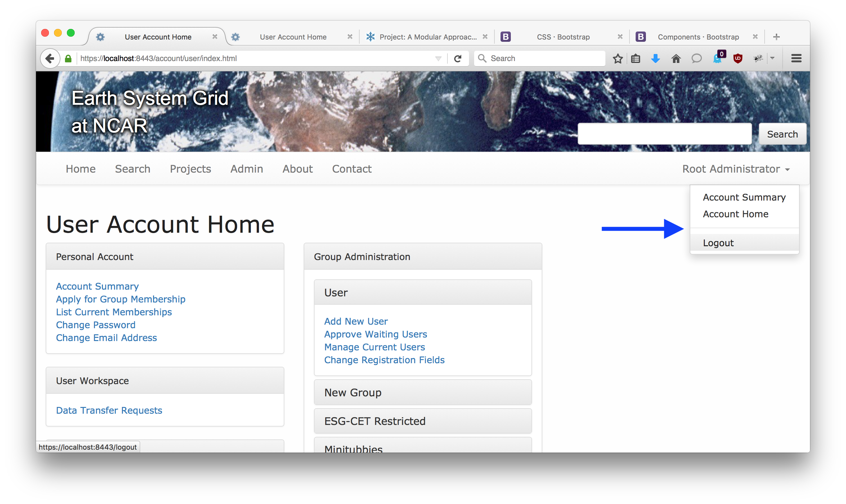Open the bookmarks list icon
This screenshot has height=504, width=846.
coord(635,59)
